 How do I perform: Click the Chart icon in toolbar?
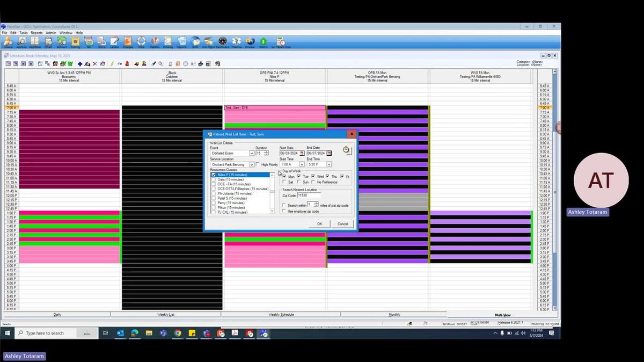coord(48,42)
